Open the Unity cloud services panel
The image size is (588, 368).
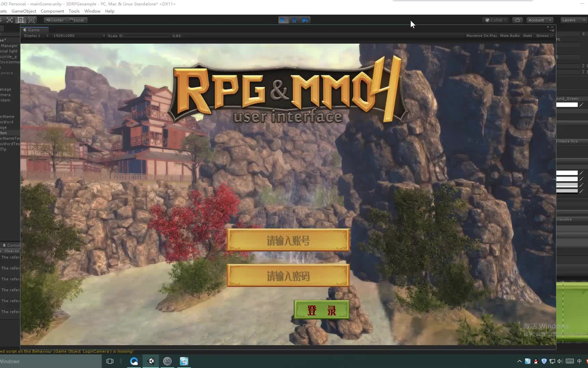[517, 20]
